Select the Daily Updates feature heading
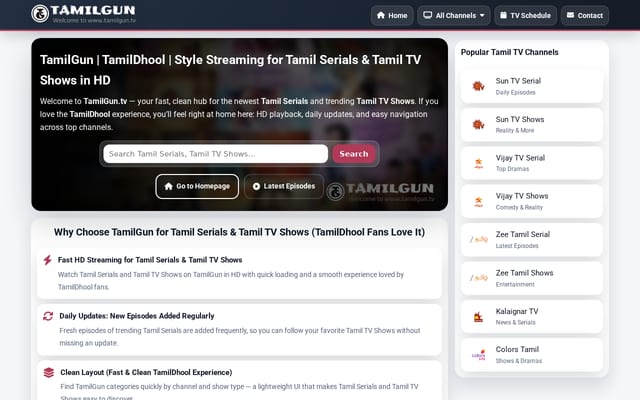 pyautogui.click(x=137, y=316)
